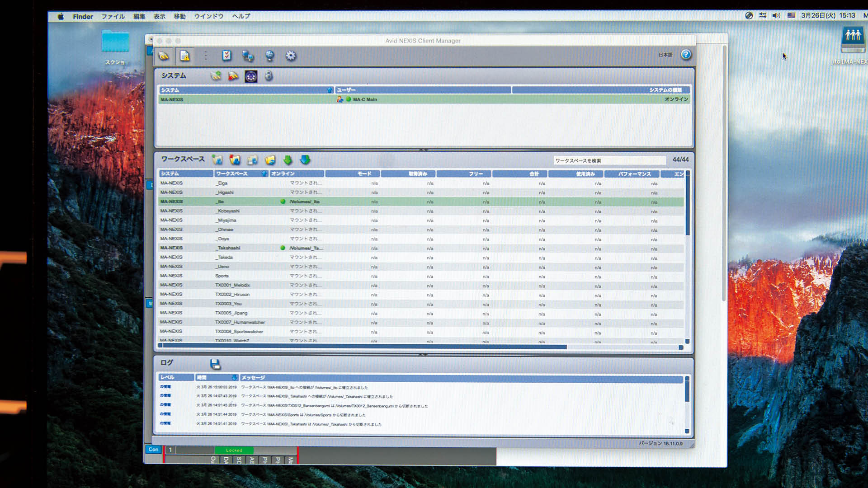Viewport: 868px width, 488px height.
Task: Select the MA-NEXIS row in the System list
Action: coord(424,99)
